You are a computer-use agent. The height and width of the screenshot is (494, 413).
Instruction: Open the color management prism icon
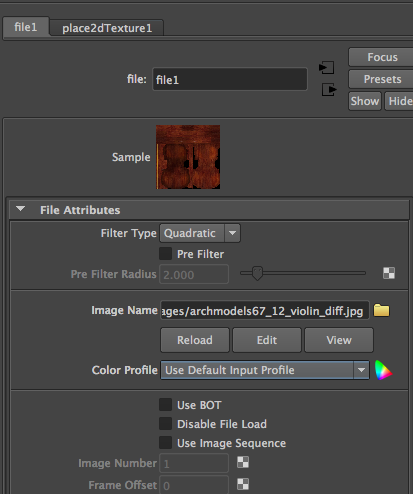(x=383, y=370)
